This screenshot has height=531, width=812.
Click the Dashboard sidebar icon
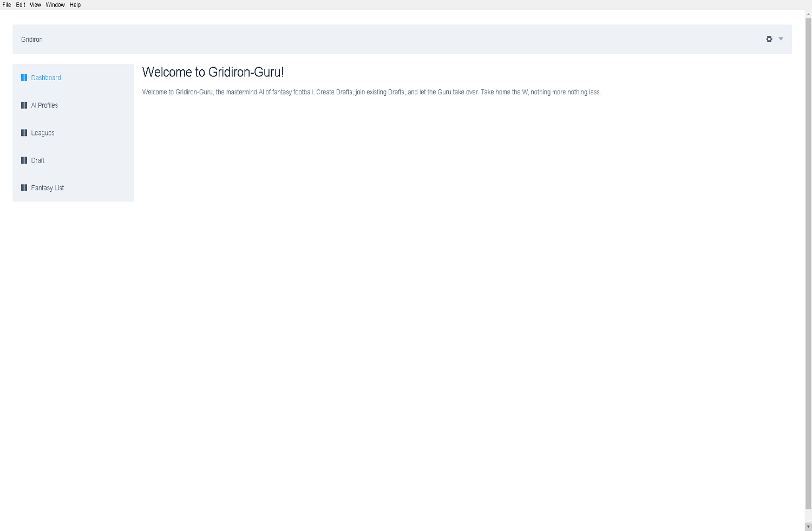click(x=24, y=78)
